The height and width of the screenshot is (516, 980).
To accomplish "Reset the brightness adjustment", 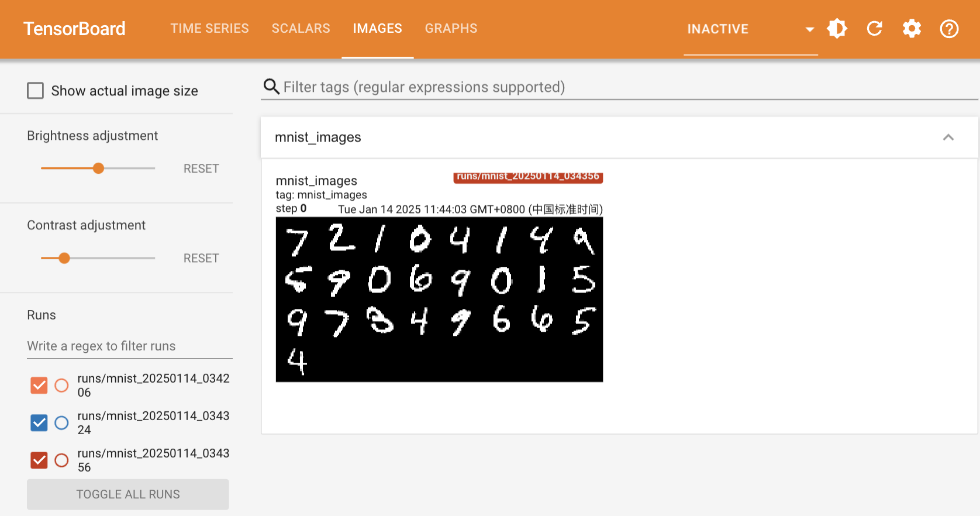I will [201, 168].
